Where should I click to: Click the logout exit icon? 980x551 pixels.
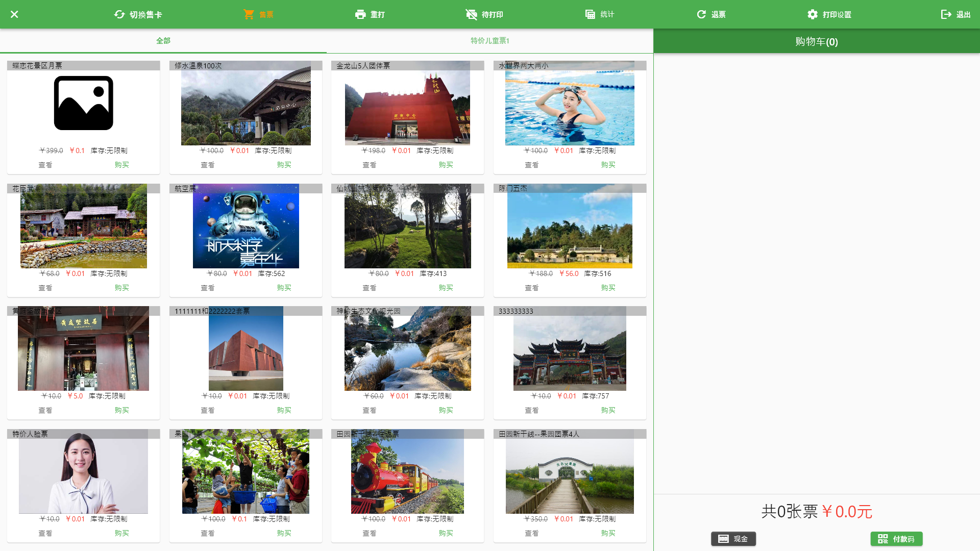tap(946, 14)
